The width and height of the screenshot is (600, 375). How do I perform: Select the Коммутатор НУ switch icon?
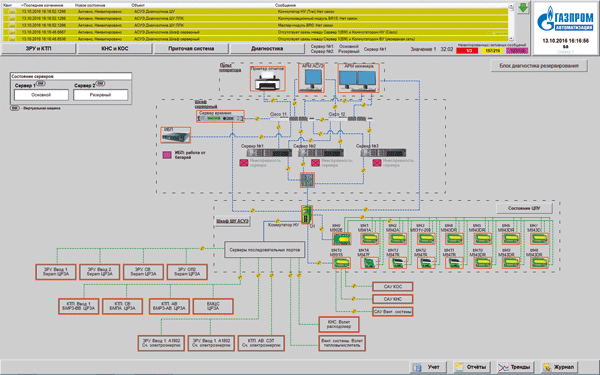307,215
